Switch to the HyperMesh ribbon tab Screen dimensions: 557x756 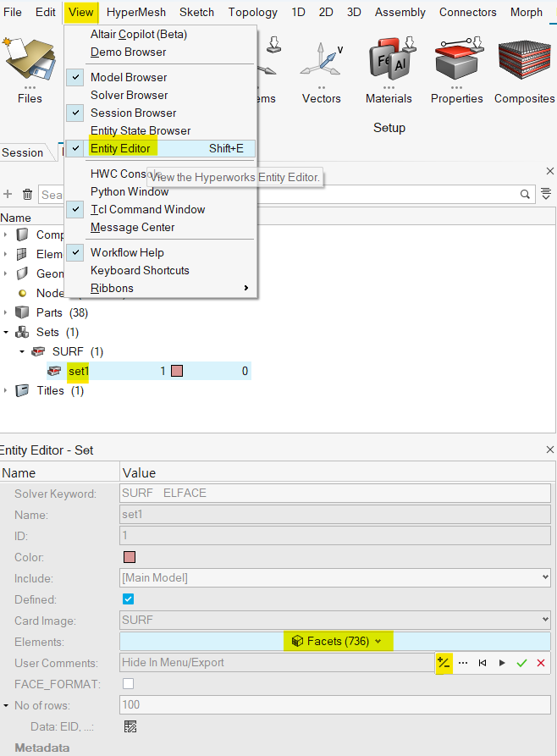[x=136, y=12]
